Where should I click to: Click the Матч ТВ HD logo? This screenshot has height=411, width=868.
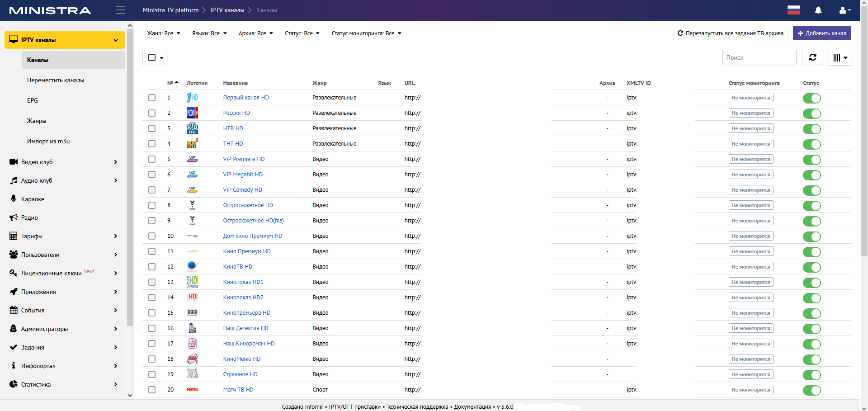tap(192, 390)
